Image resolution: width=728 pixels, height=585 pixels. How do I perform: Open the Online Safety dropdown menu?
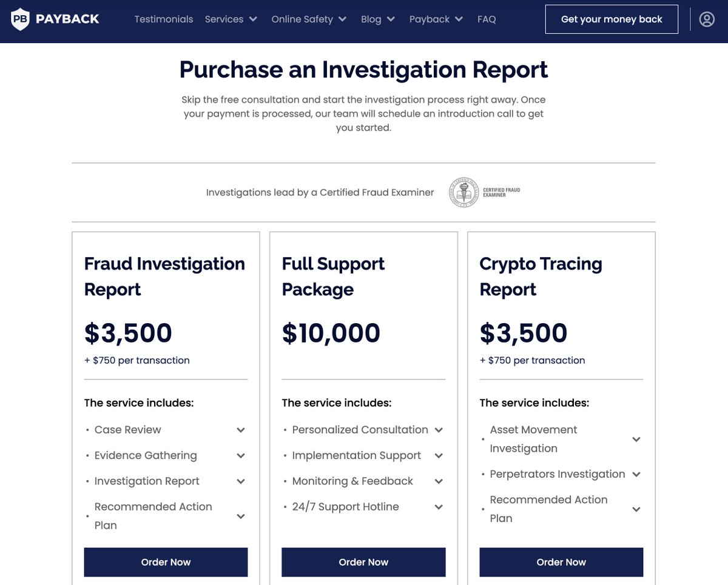tap(309, 19)
